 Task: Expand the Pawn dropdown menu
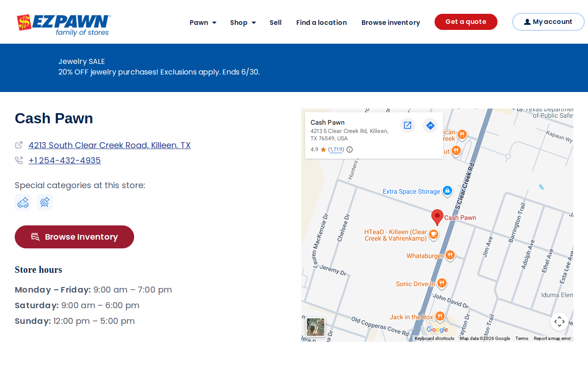point(203,23)
